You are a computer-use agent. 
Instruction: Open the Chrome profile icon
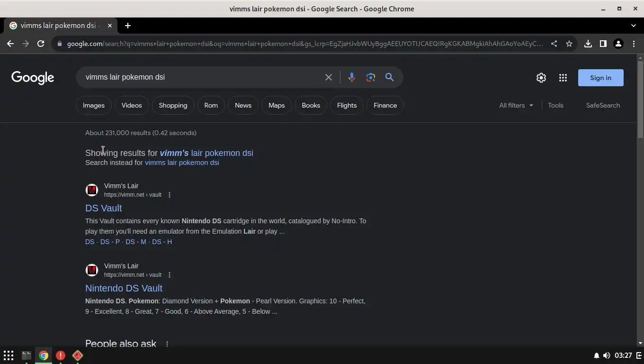pyautogui.click(x=618, y=44)
